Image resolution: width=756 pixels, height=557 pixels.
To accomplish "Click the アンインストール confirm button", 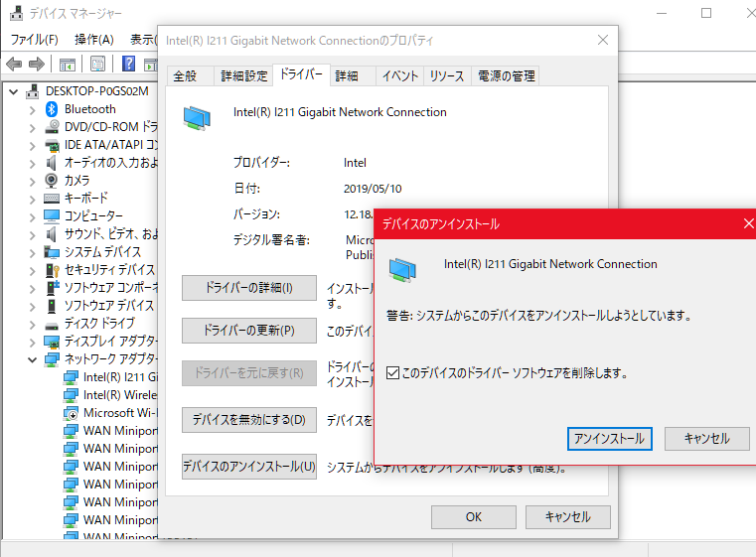I will pos(609,439).
